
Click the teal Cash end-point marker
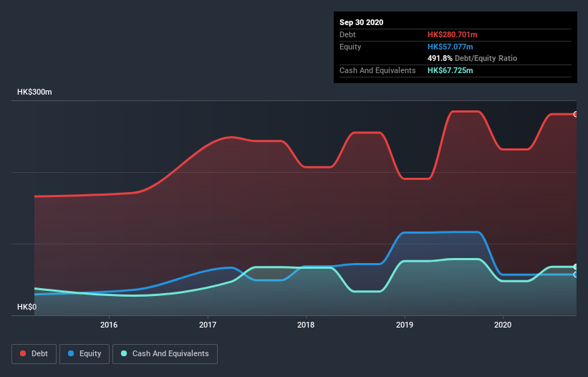[x=576, y=267]
